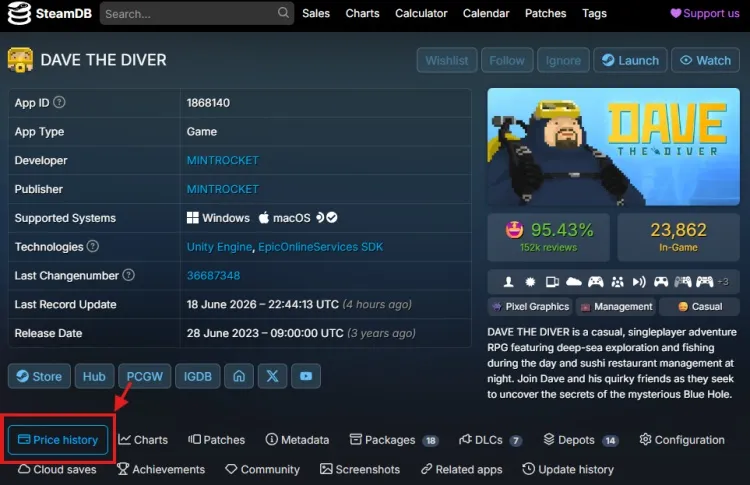Viewport: 750px width, 485px height.
Task: Click the Support us heart icon
Action: click(x=675, y=13)
